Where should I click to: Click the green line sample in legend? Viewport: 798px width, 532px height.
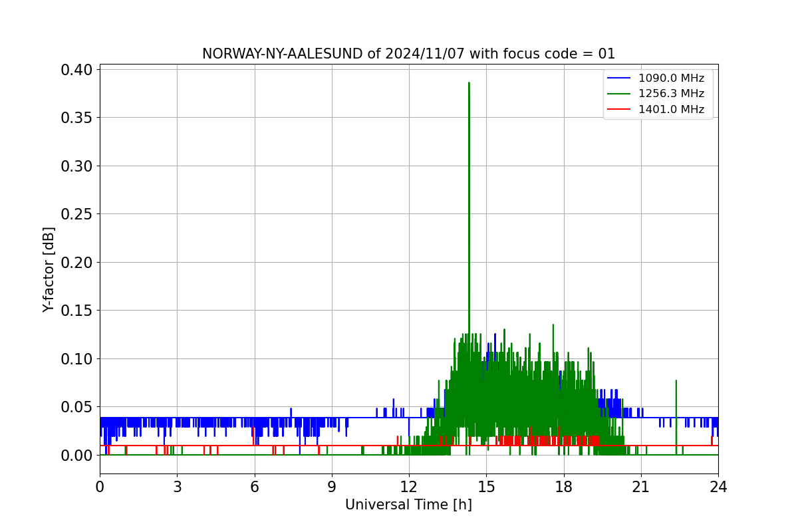(620, 94)
